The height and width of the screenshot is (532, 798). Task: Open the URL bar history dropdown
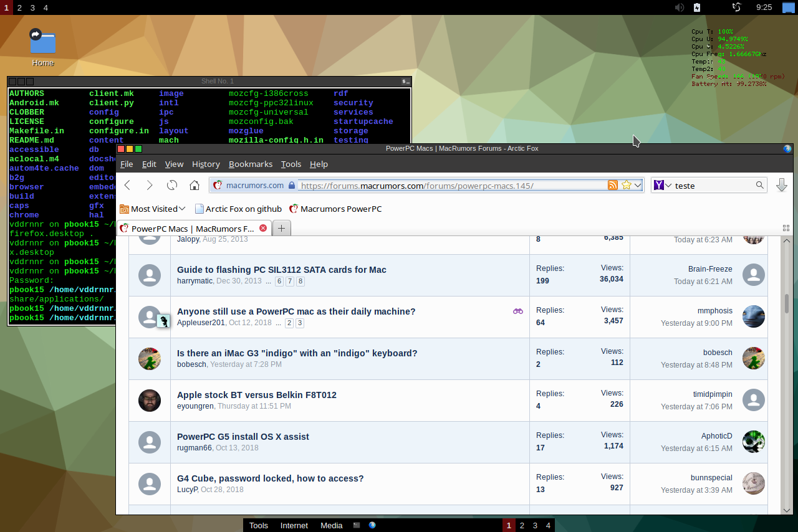(638, 185)
